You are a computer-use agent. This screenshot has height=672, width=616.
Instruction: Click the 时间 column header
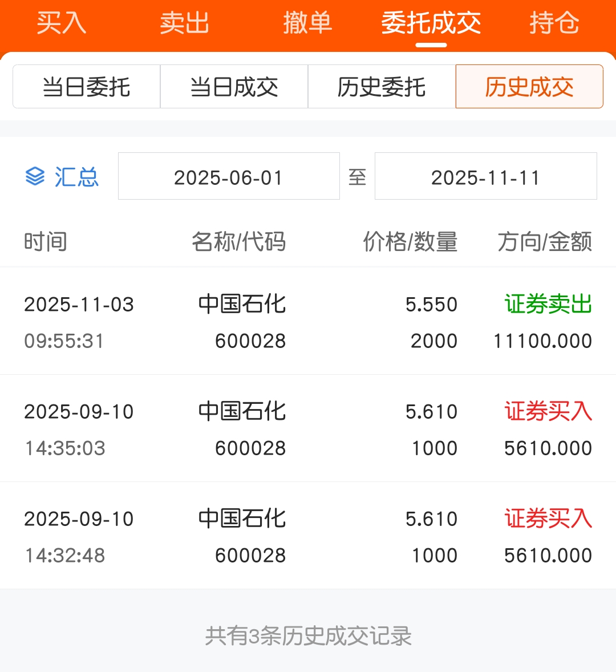coord(46,241)
